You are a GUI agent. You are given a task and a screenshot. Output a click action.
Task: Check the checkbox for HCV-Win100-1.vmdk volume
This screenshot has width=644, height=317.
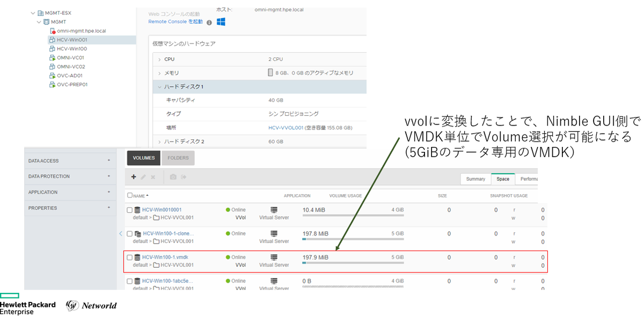coord(129,257)
